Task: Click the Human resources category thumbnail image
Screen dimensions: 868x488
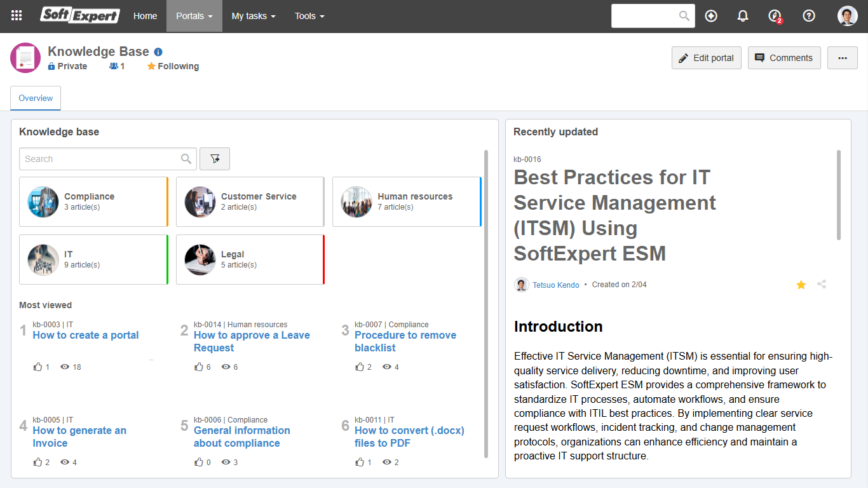Action: (356, 202)
